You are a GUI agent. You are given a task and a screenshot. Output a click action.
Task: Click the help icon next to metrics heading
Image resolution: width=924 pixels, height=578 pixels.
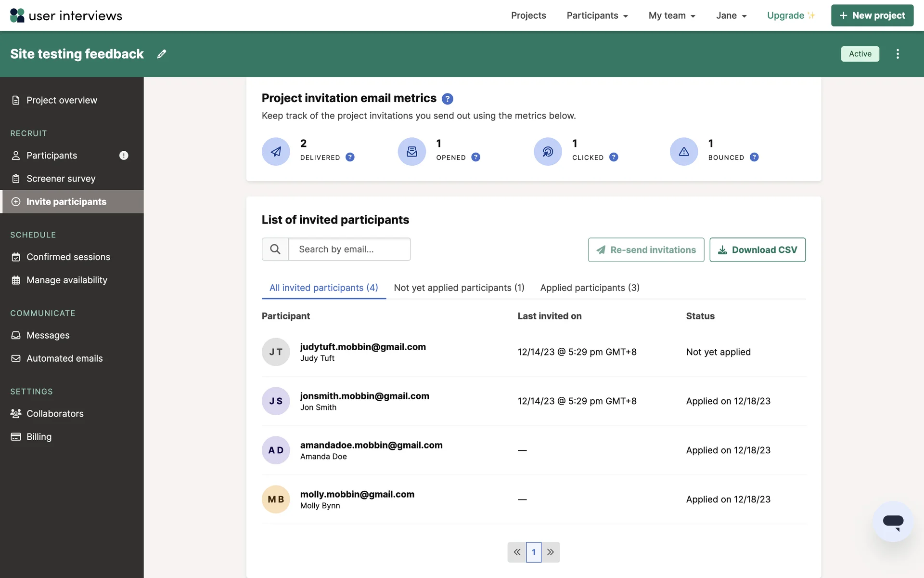point(447,99)
